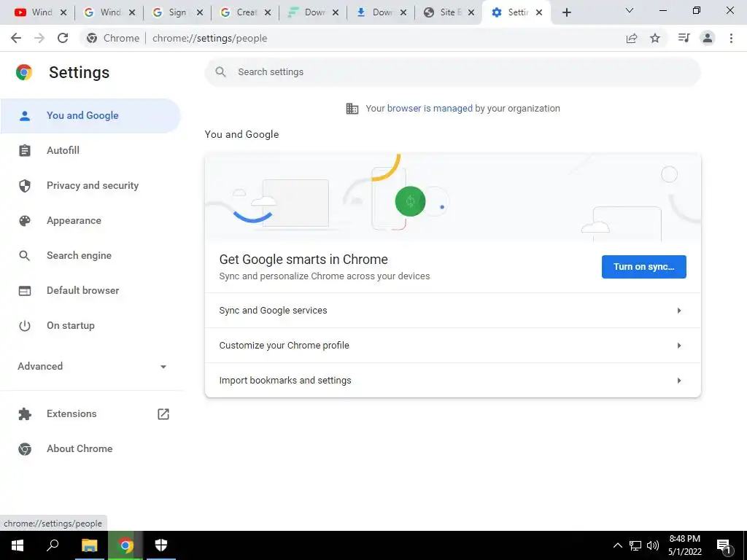
Task: Open the notification center icon
Action: coord(724,546)
